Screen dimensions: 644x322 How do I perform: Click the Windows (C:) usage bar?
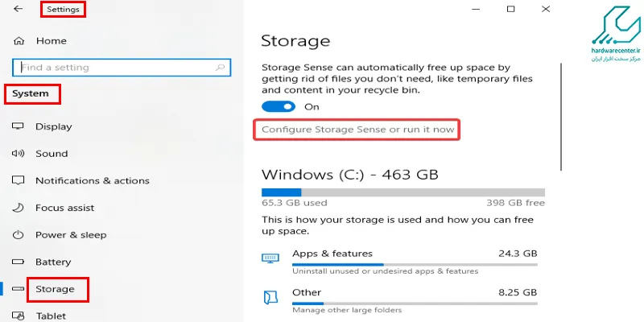[x=403, y=192]
